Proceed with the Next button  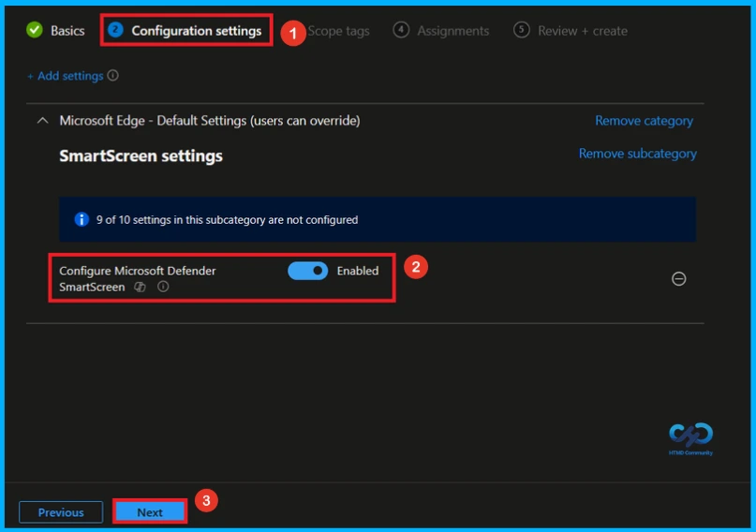(150, 511)
